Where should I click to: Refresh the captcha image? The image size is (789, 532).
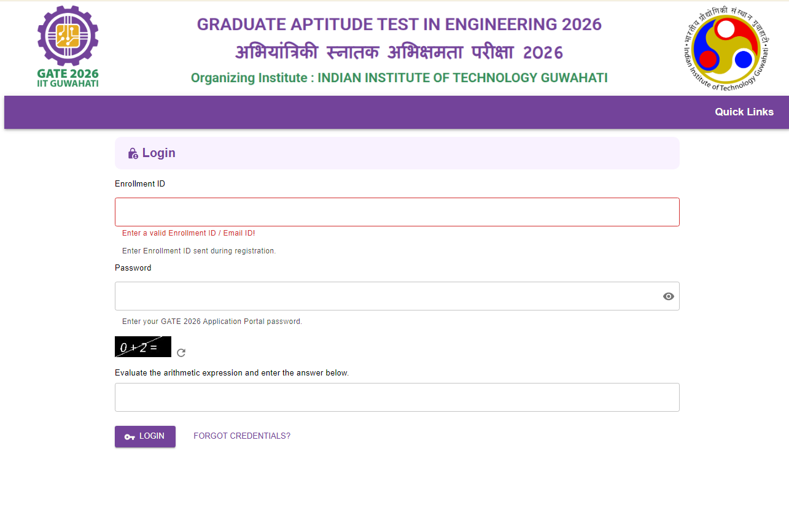click(181, 353)
